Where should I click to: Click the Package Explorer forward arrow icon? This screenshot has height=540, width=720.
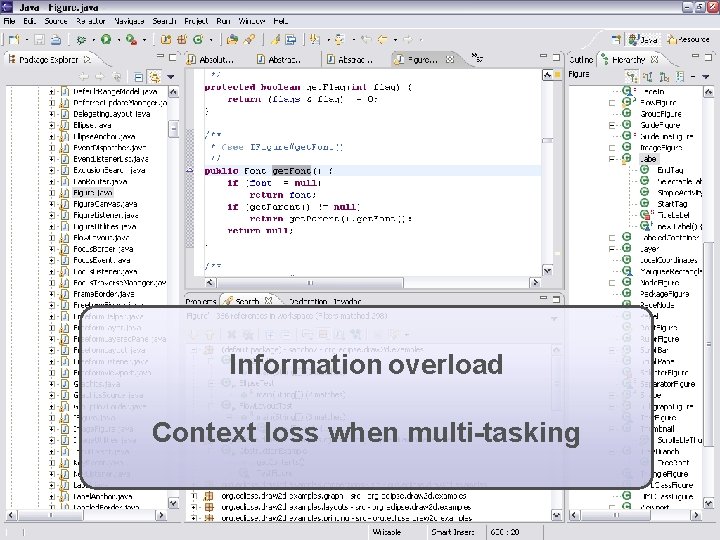100,77
